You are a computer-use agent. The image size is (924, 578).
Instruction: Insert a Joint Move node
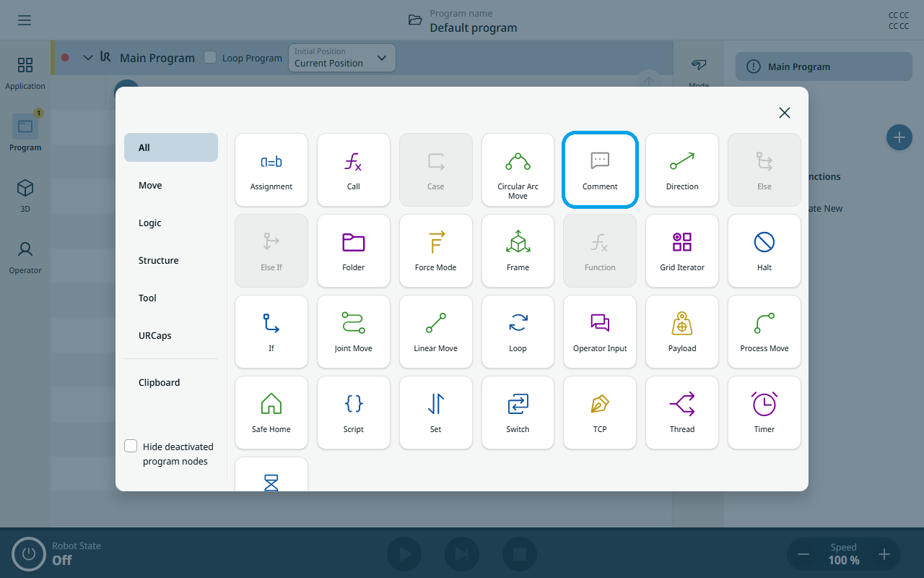coord(354,332)
